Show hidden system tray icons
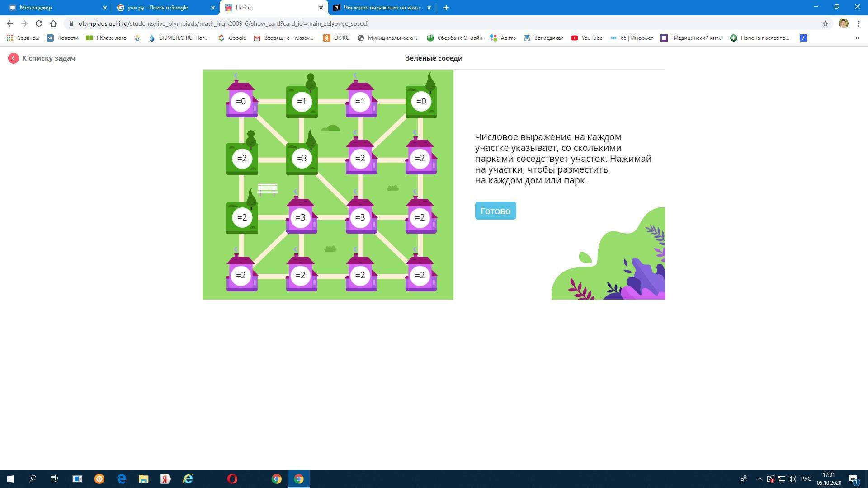This screenshot has height=488, width=868. [x=759, y=479]
